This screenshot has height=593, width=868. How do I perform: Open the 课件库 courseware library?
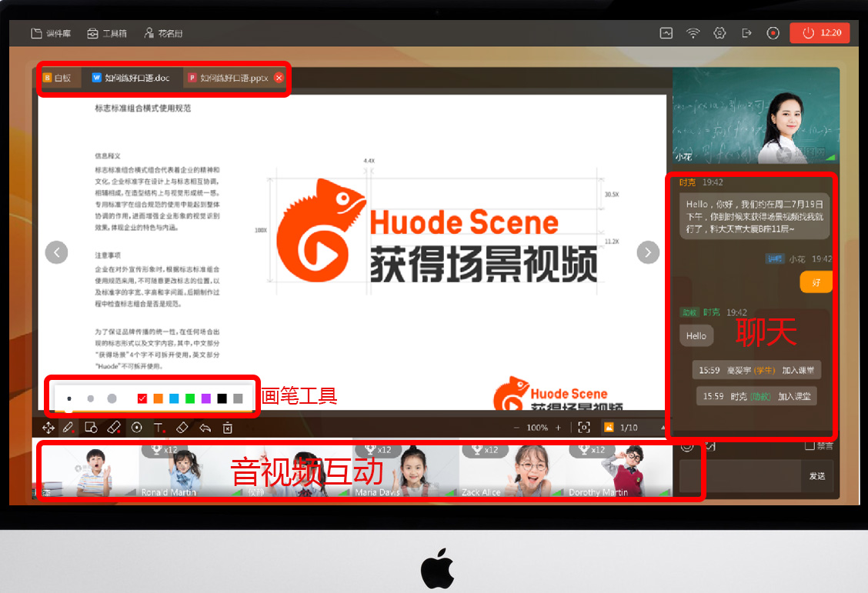pyautogui.click(x=51, y=33)
